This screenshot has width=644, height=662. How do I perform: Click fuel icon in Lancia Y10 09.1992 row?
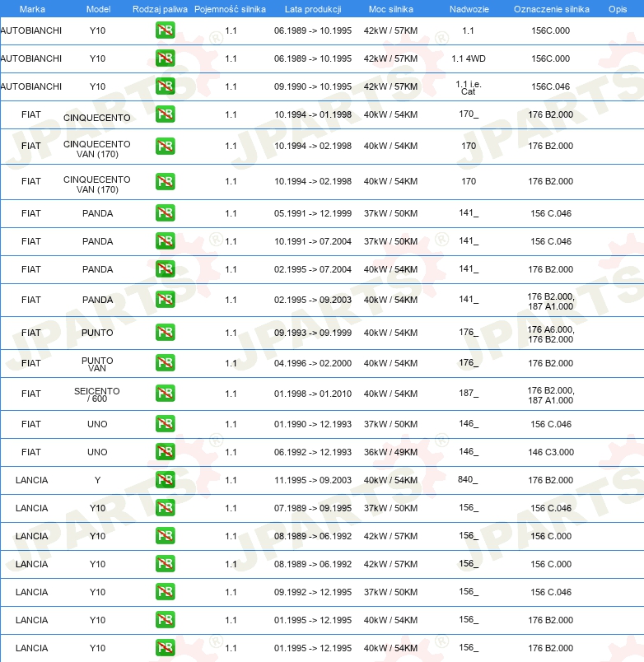(x=165, y=591)
